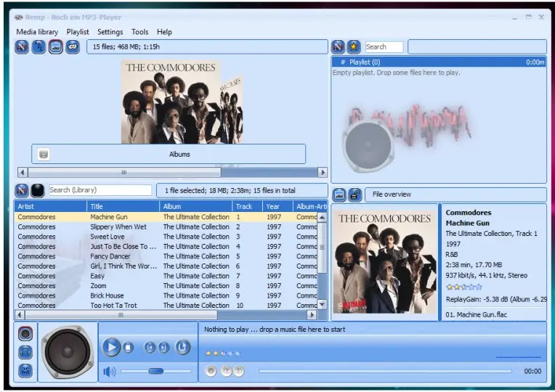The width and height of the screenshot is (555, 392).
Task: Open the equalizer button
Action: (25, 370)
